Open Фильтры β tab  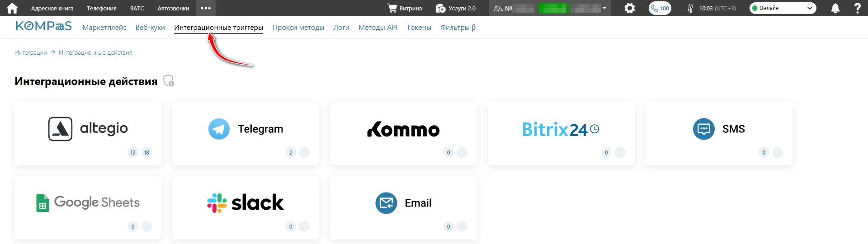(x=458, y=28)
